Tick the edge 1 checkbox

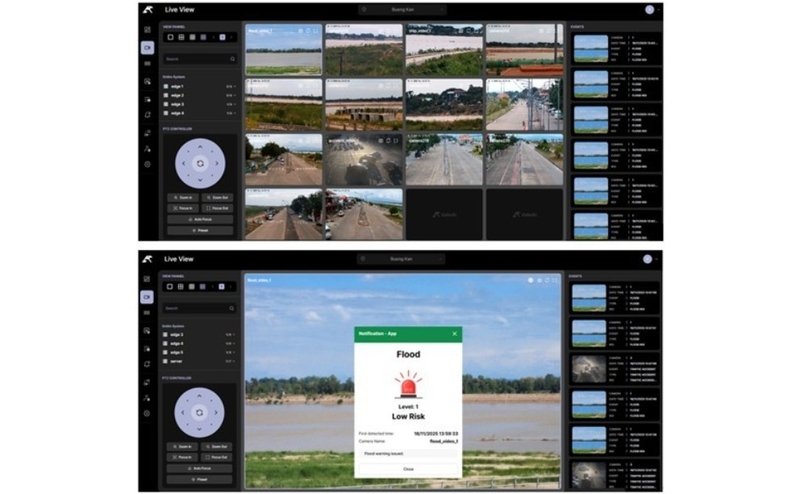pos(167,87)
